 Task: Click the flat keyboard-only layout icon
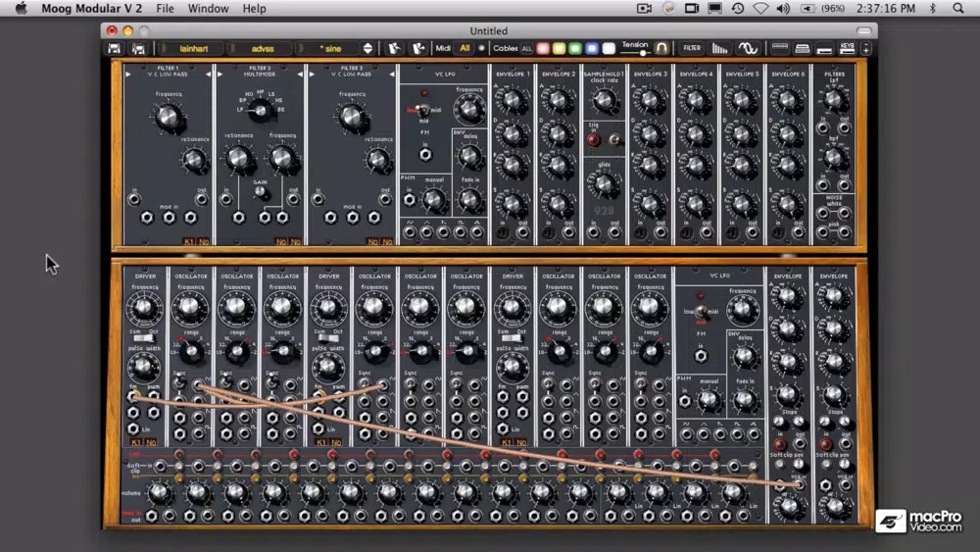[x=824, y=49]
